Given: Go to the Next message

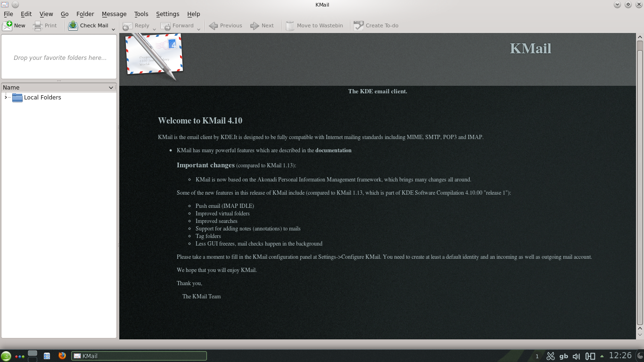Looking at the screenshot, I should point(255,25).
